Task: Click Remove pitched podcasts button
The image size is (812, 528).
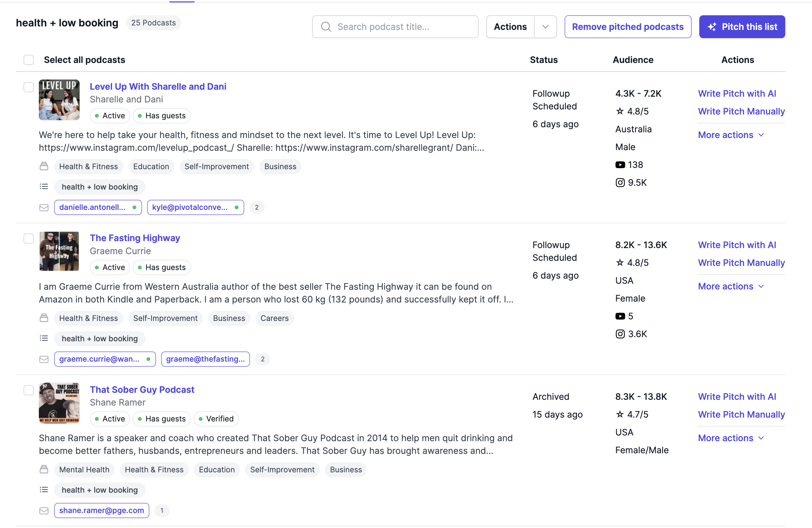Action: (x=628, y=27)
